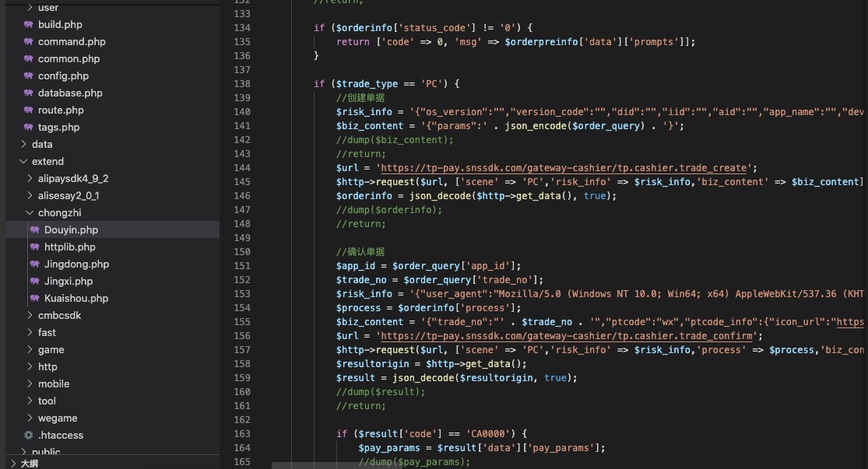Click the PHP icon next to httplib.php

tap(35, 247)
